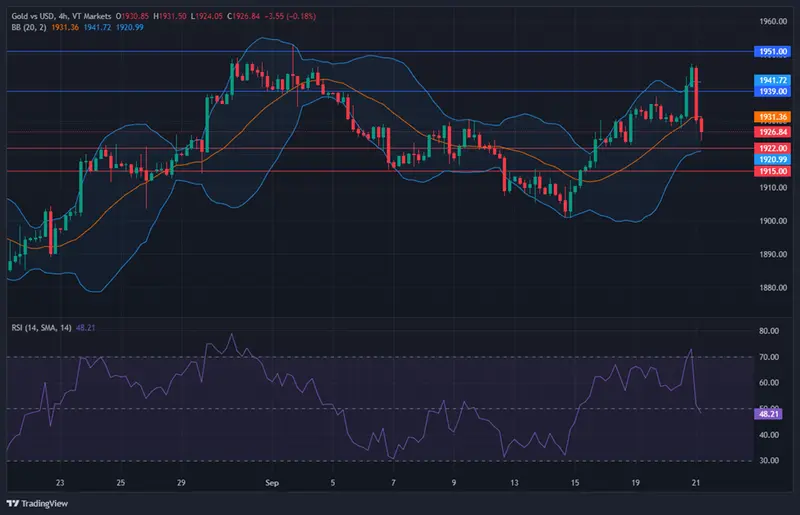Select the 23 date on the time axis

tap(62, 482)
